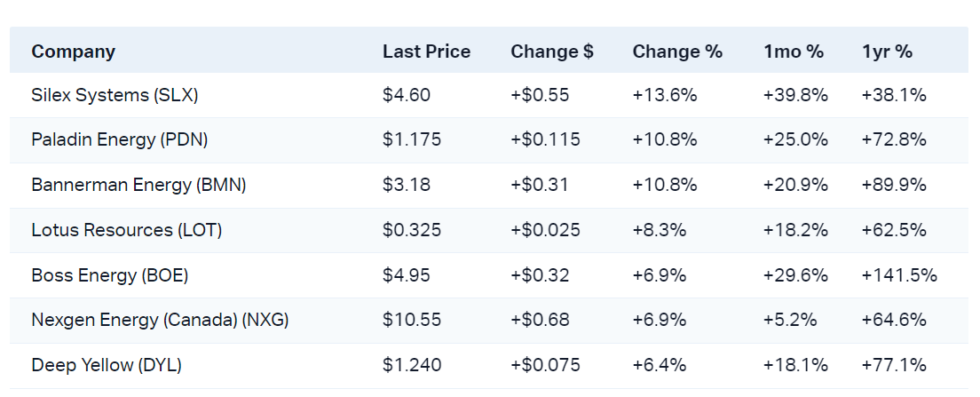Open Silex Systems (SLX) company row
The image size is (980, 397).
(x=115, y=95)
